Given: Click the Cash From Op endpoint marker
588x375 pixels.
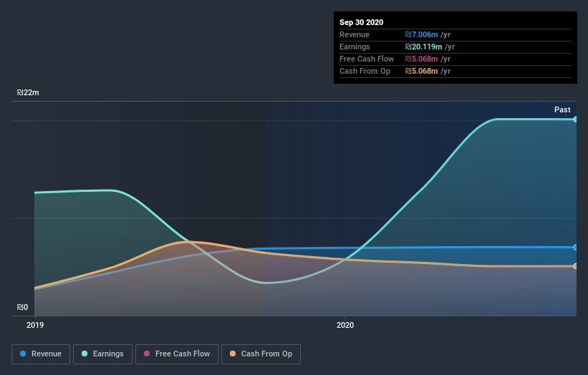Looking at the screenshot, I should [x=576, y=266].
